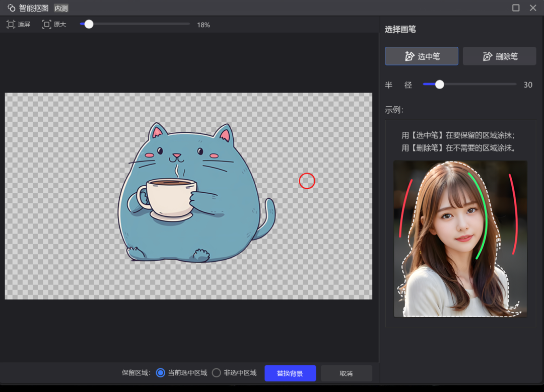Image resolution: width=544 pixels, height=392 pixels.
Task: Click the 内测 beta badge
Action: [61, 8]
